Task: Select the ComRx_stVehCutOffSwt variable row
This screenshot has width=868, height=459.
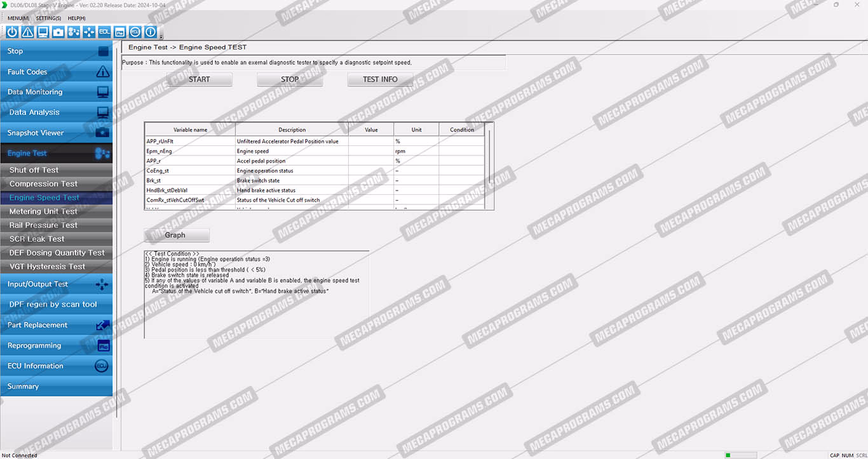Action: (x=315, y=200)
